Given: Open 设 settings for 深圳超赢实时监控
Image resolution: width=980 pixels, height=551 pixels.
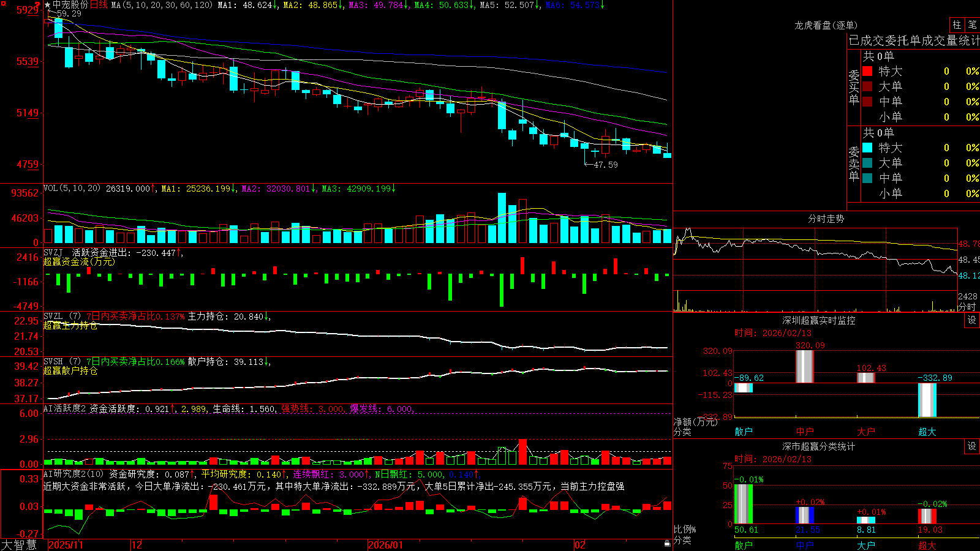Looking at the screenshot, I should (972, 320).
